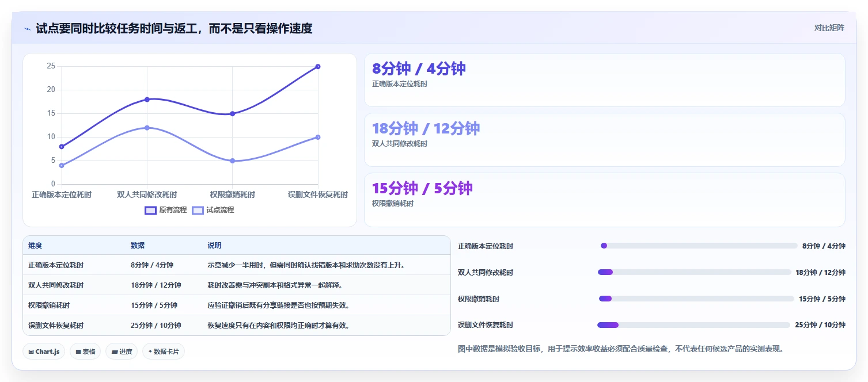Viewport: 868px width, 382px height.
Task: Click the Chart.js tag chip
Action: (44, 352)
